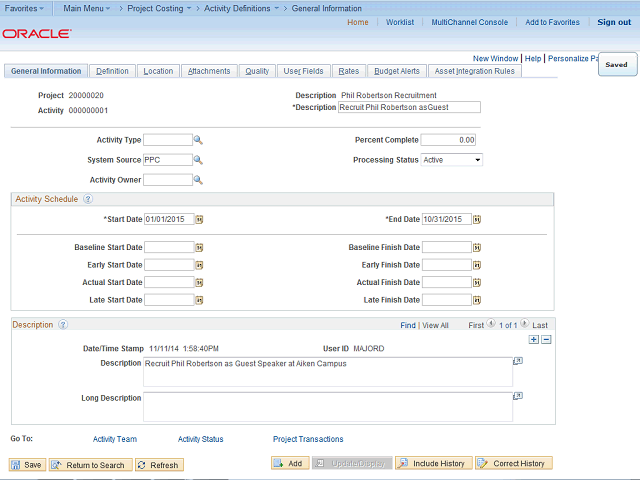Delete description row with minus icon
Image resolution: width=640 pixels, height=480 pixels.
[546, 340]
